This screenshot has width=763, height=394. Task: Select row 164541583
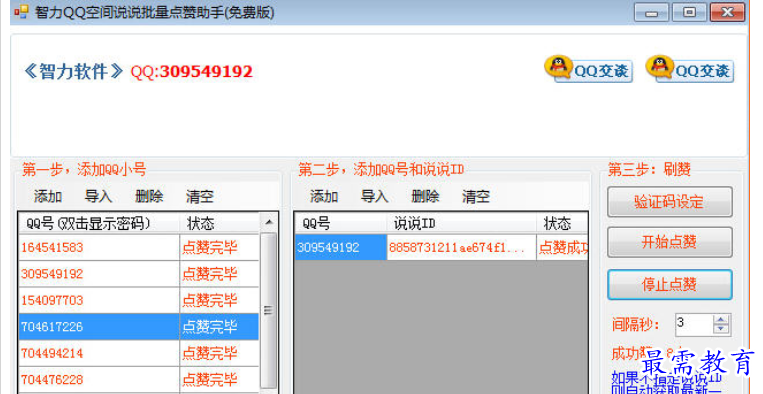[x=139, y=247]
